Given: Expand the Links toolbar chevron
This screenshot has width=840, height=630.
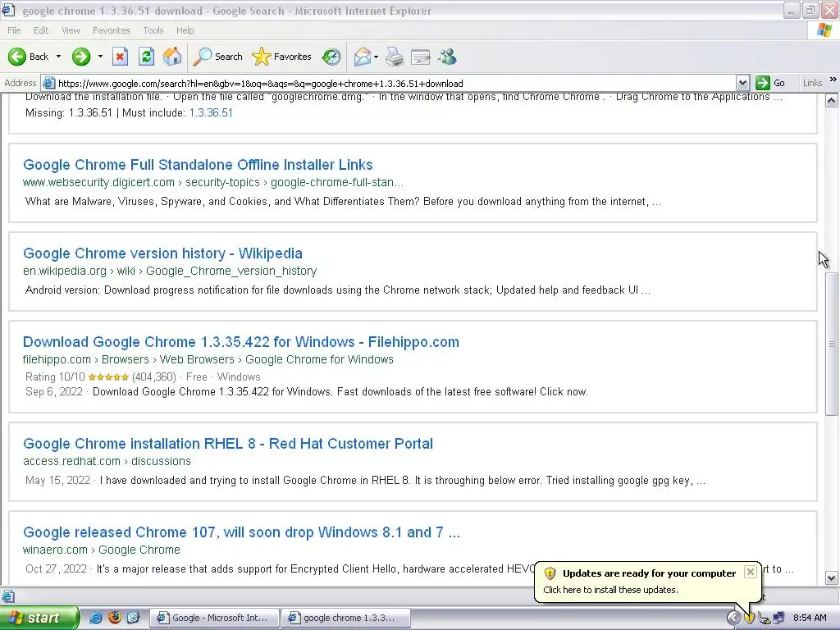Looking at the screenshot, I should pyautogui.click(x=833, y=80).
